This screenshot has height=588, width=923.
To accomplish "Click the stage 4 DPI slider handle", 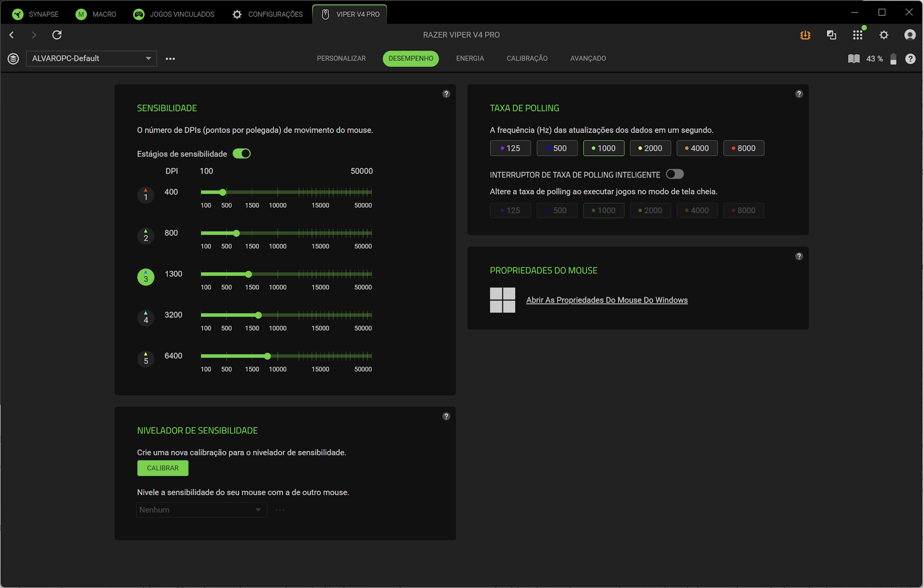I will tap(258, 315).
